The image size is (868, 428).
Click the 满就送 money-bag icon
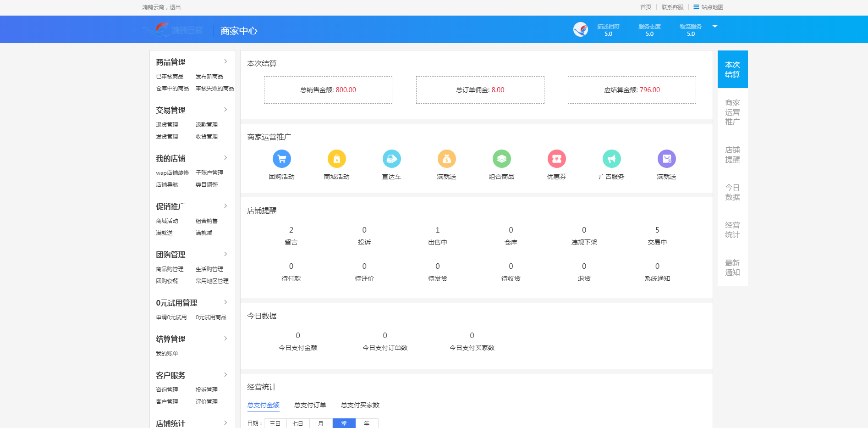[x=446, y=158]
